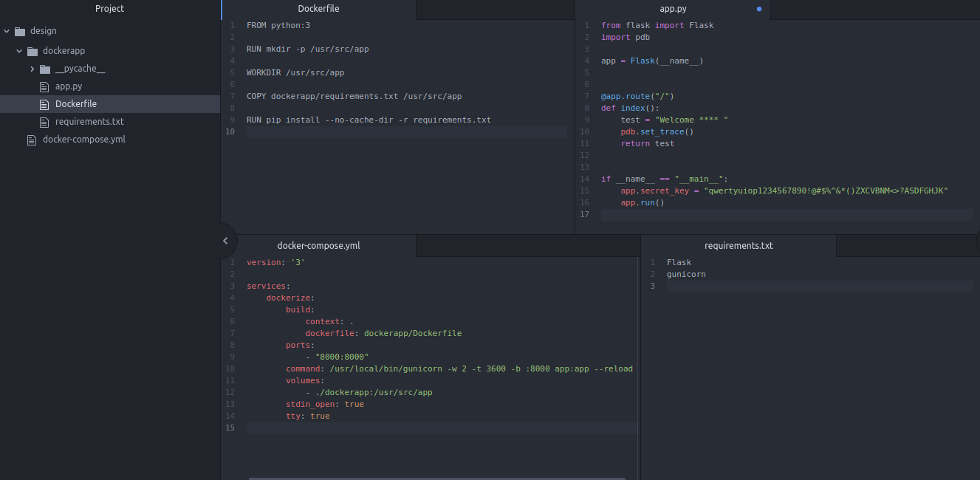
Task: Click the unsaved-changes dot on app.py tab
Action: click(x=759, y=10)
